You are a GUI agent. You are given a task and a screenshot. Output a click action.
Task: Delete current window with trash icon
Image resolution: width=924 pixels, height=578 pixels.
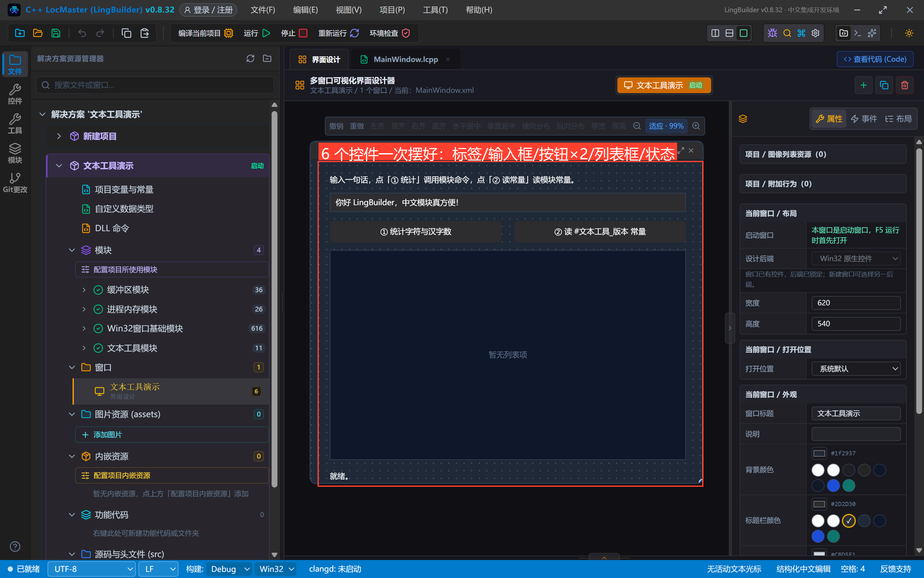pyautogui.click(x=904, y=85)
